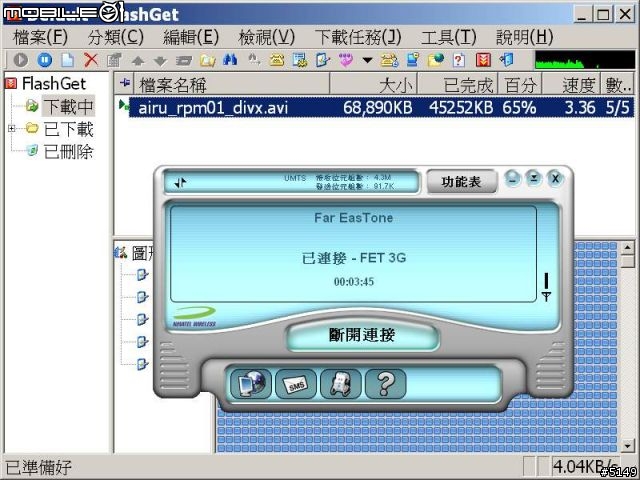This screenshot has height=480, width=640.
Task: Open the 分類(C) menu
Action: point(116,37)
